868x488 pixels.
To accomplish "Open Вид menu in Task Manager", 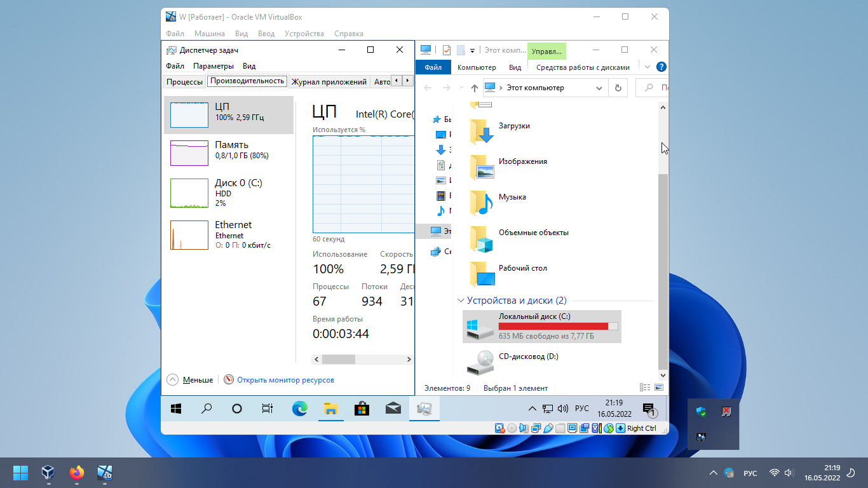I will pos(250,66).
